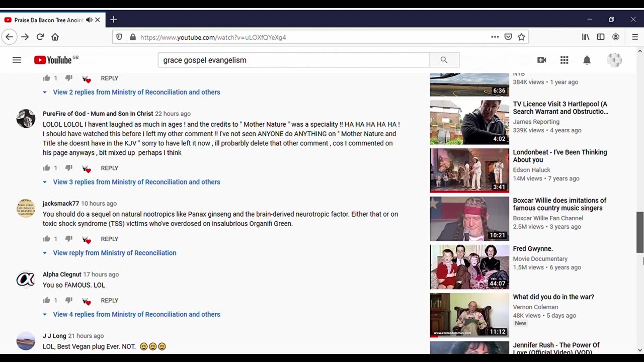Like the jacksmack77 comment

(47, 239)
